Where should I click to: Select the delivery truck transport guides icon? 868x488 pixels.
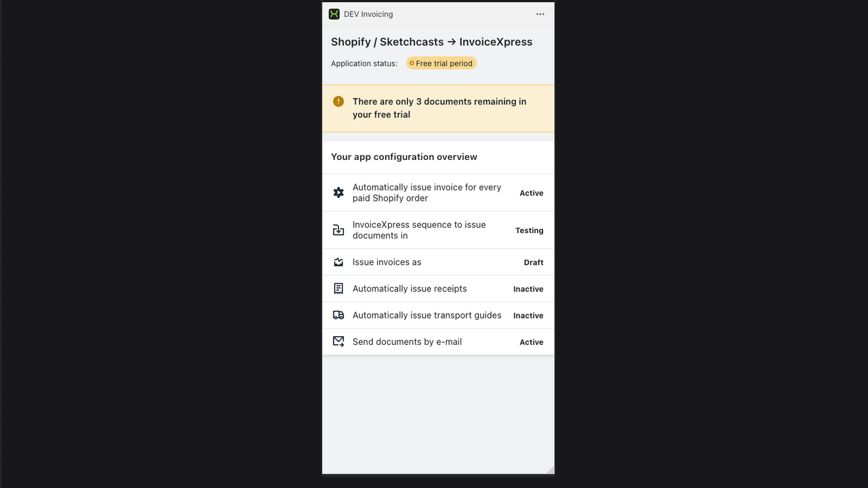point(338,314)
